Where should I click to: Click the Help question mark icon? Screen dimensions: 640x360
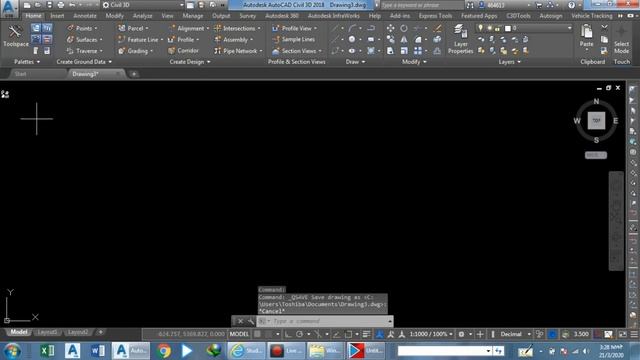click(x=571, y=5)
